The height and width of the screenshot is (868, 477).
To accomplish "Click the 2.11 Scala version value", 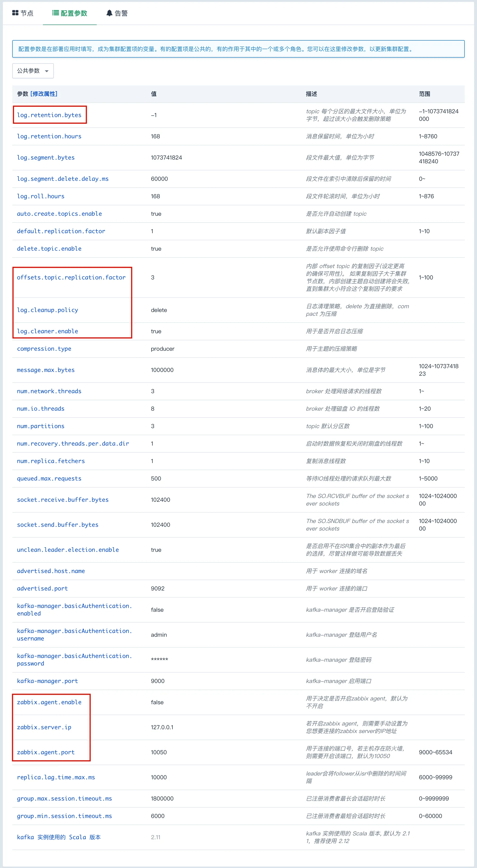I will click(x=156, y=837).
